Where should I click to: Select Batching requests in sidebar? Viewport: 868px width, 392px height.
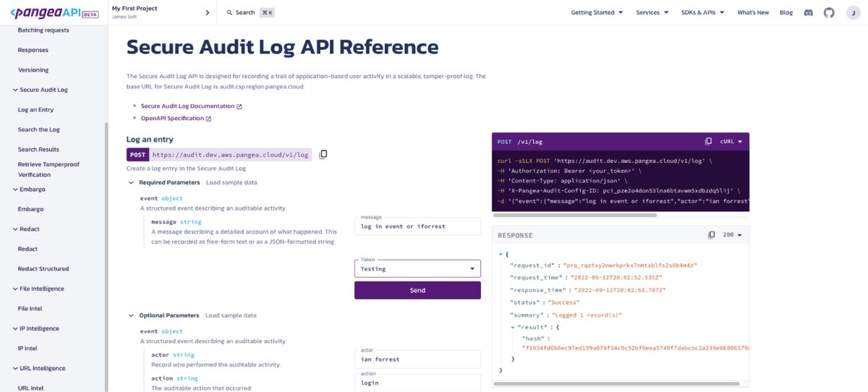43,30
